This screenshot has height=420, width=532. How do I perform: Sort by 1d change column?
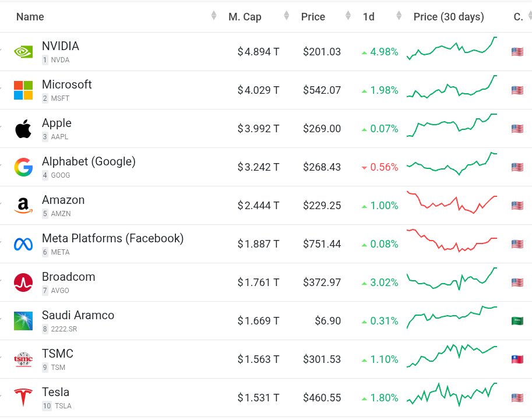tap(369, 17)
